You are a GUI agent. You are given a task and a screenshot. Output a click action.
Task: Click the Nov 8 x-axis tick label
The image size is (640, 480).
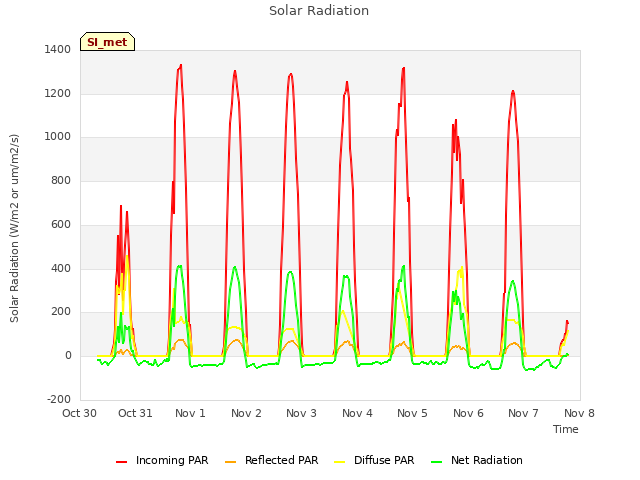579,413
